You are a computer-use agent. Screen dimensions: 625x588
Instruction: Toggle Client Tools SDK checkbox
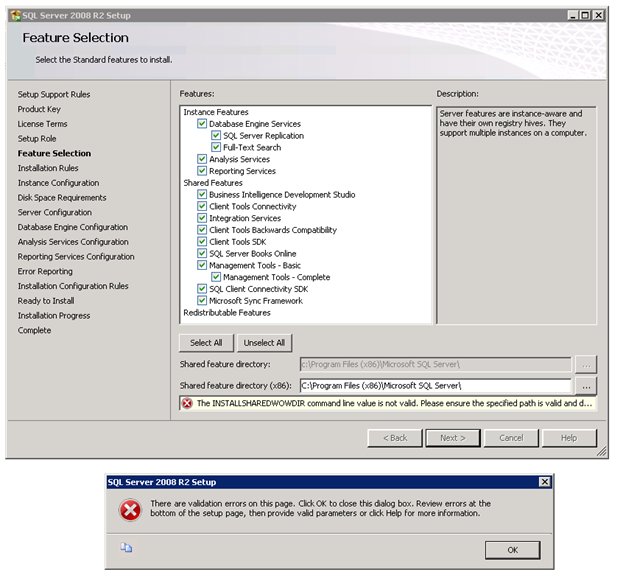(x=202, y=242)
